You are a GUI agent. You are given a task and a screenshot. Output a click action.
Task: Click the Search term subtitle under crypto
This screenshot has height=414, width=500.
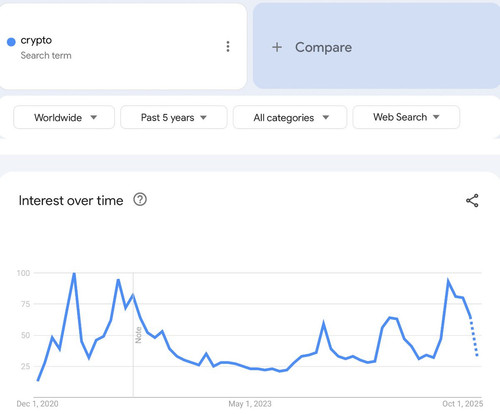[46, 55]
